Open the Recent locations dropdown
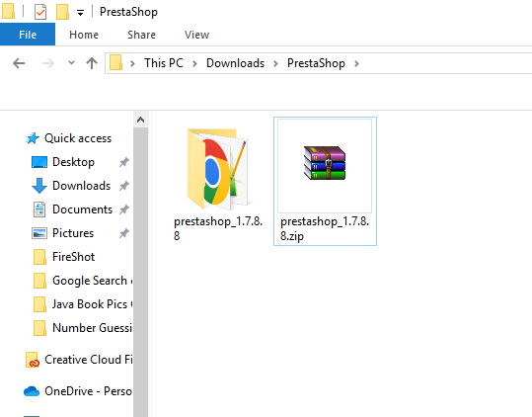The height and width of the screenshot is (417, 532). pyautogui.click(x=71, y=63)
